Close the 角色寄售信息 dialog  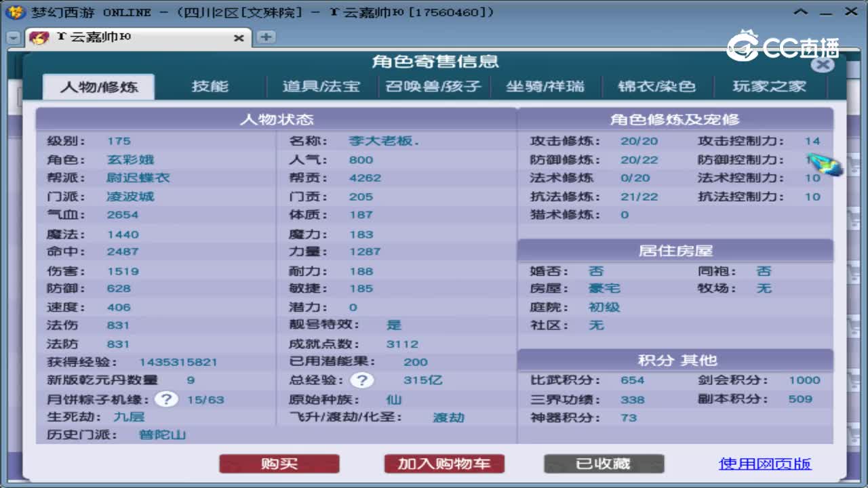pyautogui.click(x=823, y=64)
